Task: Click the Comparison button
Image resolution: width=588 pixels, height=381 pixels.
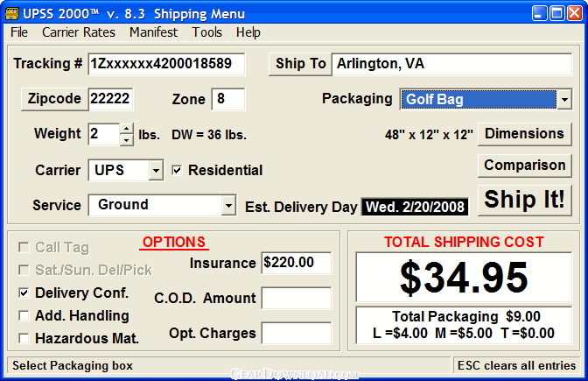Action: [525, 166]
